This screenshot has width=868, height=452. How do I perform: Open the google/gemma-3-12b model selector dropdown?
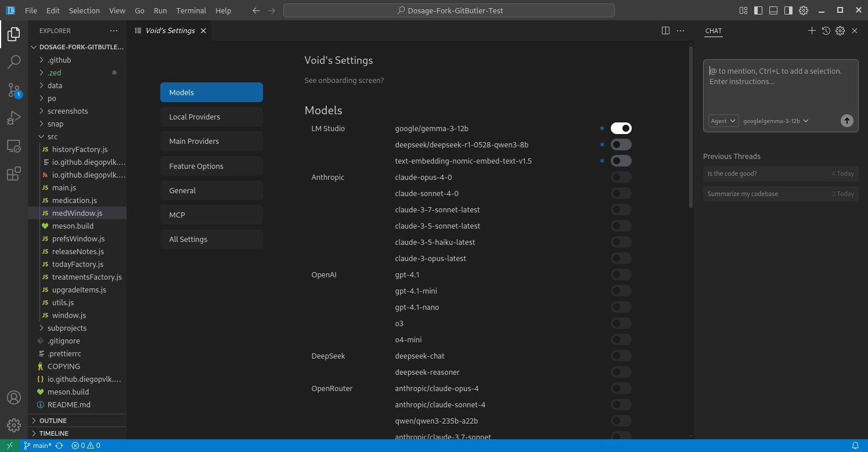(x=776, y=121)
